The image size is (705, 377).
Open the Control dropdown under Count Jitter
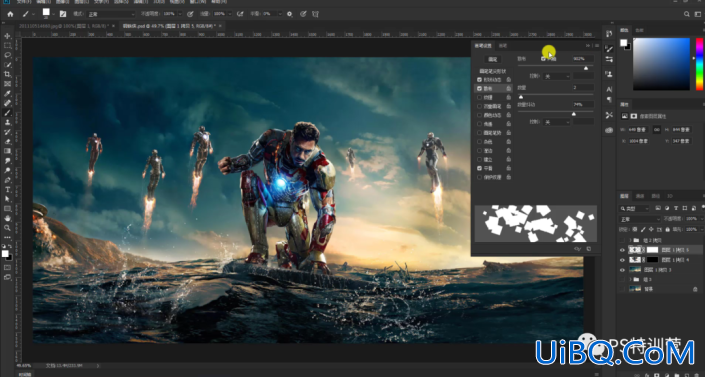pyautogui.click(x=556, y=122)
